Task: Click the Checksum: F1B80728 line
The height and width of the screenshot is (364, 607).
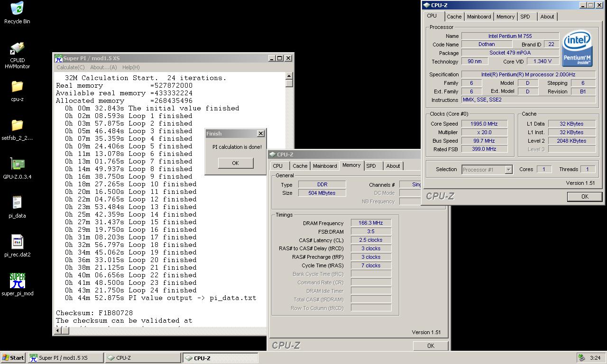Action: pos(94,313)
